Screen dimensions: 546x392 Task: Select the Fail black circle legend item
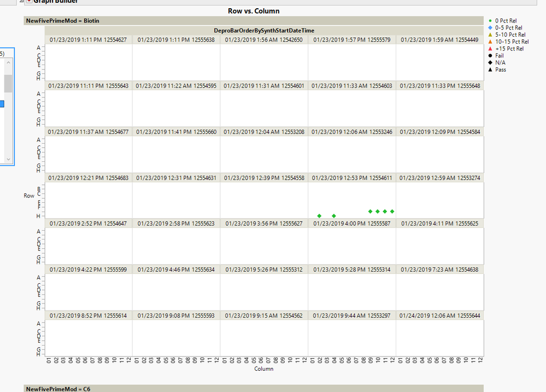pos(490,55)
